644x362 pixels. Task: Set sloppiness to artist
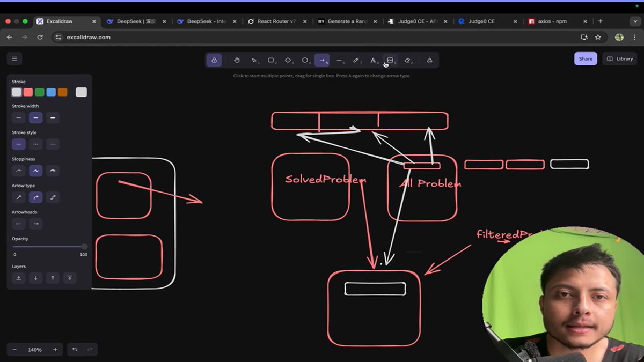click(x=35, y=171)
